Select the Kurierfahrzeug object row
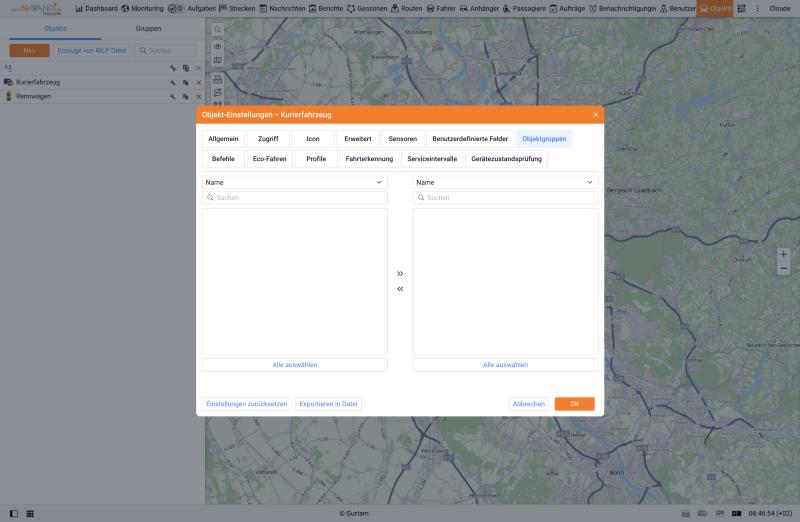 point(102,82)
